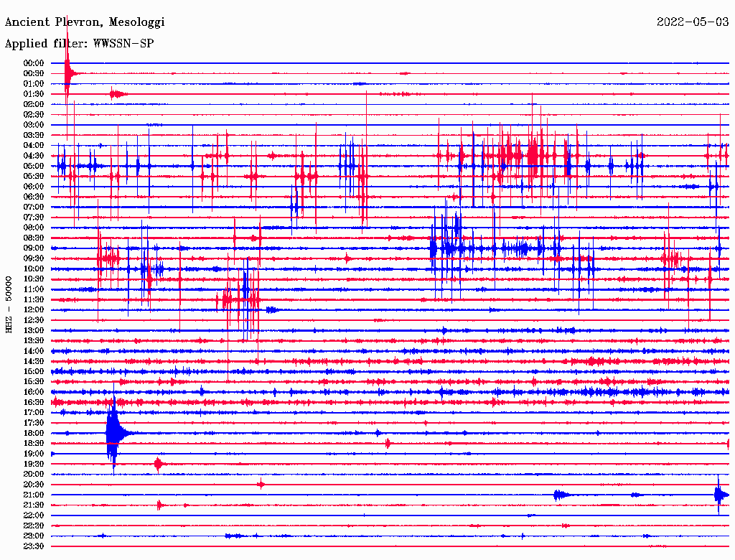735x560 pixels.
Task: Select the 12:30 time row label
Action: [x=34, y=320]
